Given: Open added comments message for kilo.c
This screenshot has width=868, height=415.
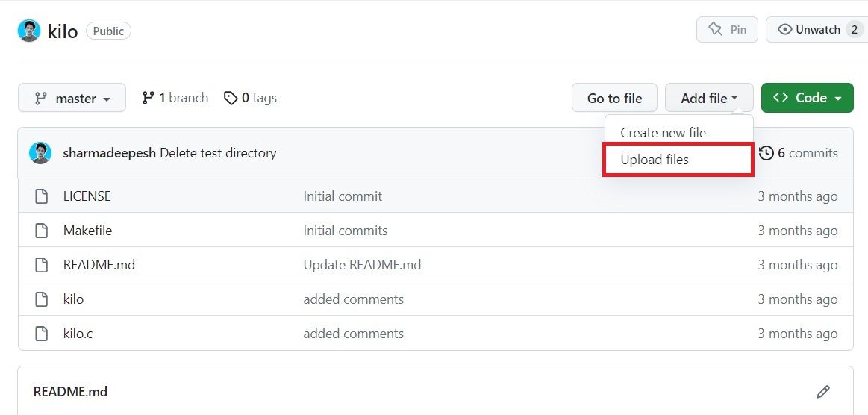Looking at the screenshot, I should click(x=353, y=334).
